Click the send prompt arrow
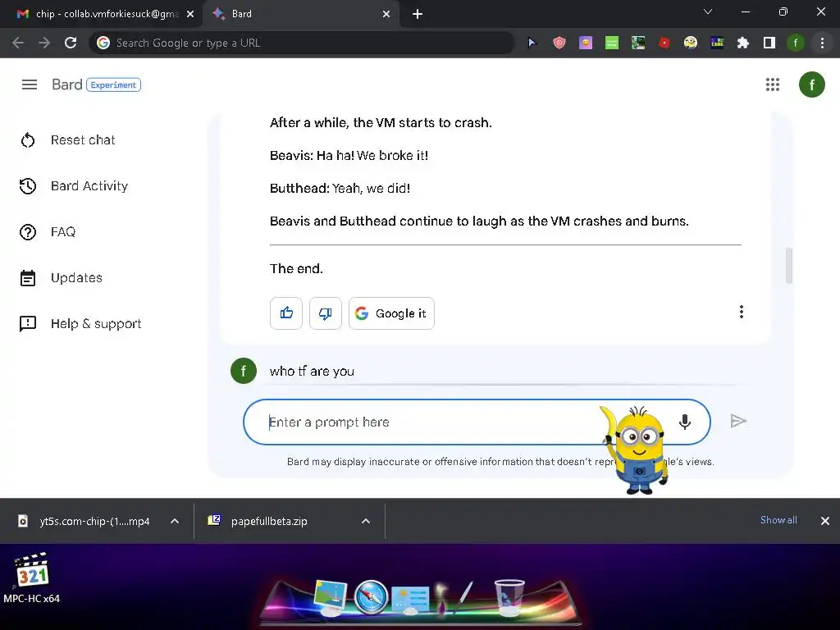This screenshot has width=840, height=630. coord(738,421)
